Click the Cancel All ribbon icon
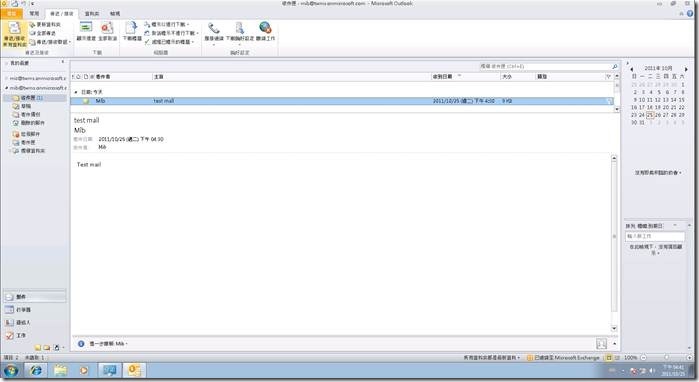 107,31
